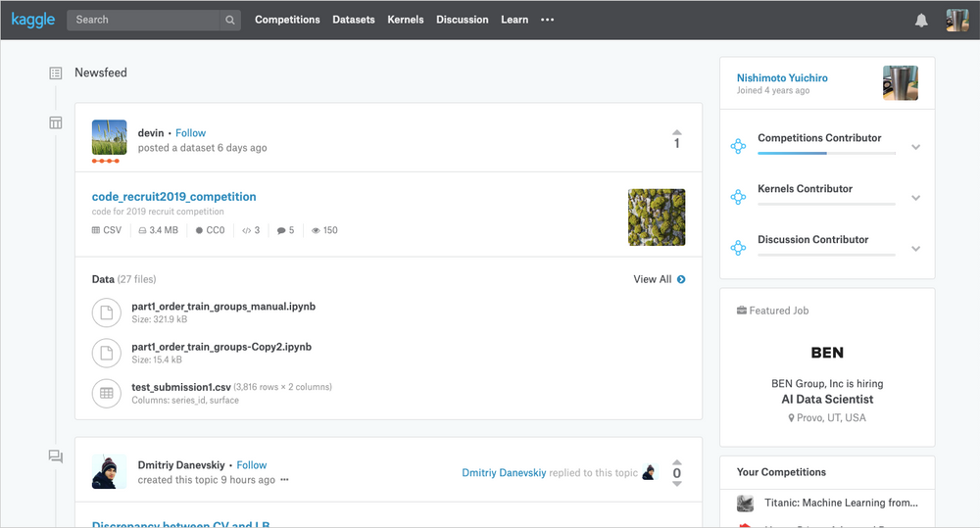This screenshot has height=528, width=980.
Task: Open AI Data Scientist job listing
Action: [827, 400]
